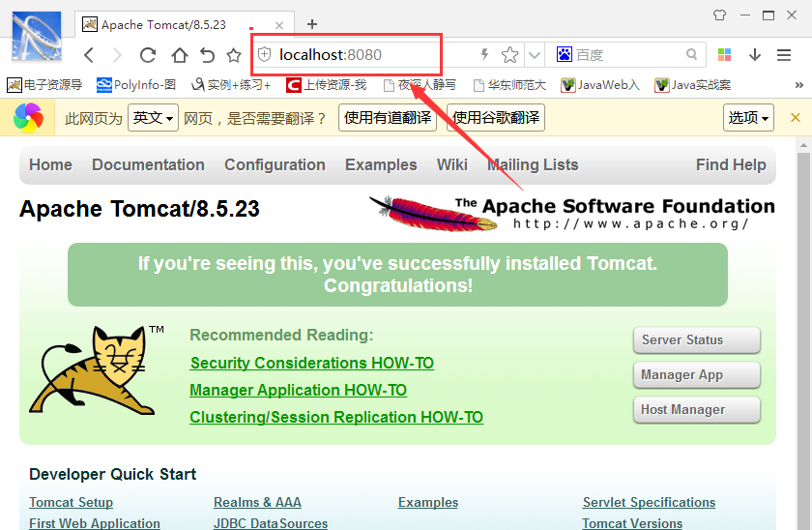Open downloads with the down arrow icon
812x530 pixels.
tap(755, 55)
